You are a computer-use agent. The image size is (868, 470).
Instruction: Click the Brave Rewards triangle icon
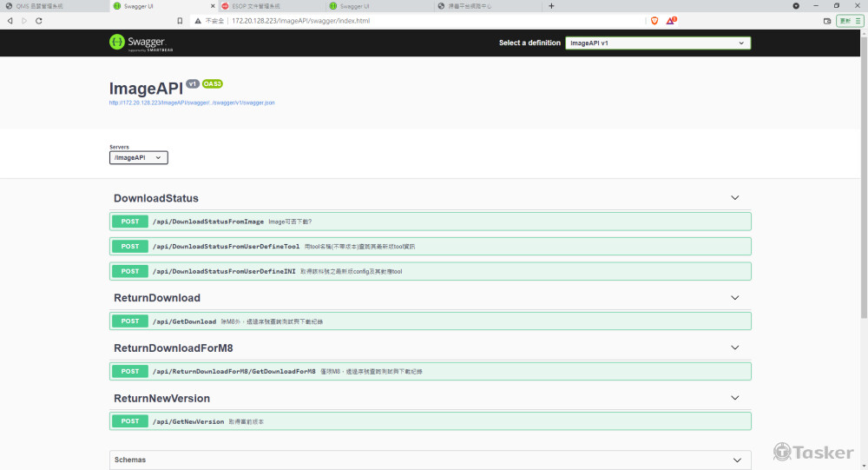click(670, 20)
